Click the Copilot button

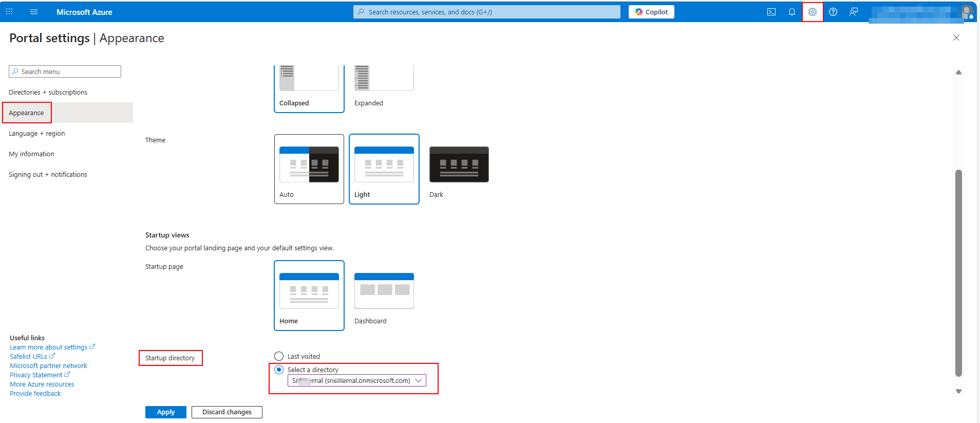pyautogui.click(x=651, y=12)
